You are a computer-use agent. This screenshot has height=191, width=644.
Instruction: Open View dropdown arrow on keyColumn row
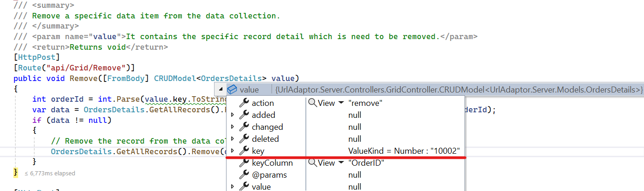[x=341, y=163]
